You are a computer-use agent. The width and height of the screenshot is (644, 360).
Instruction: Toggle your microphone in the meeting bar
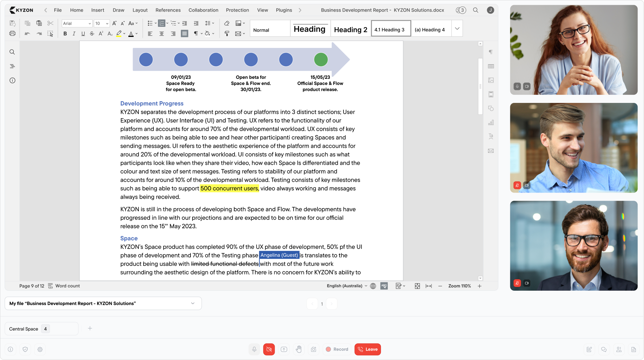(x=254, y=349)
